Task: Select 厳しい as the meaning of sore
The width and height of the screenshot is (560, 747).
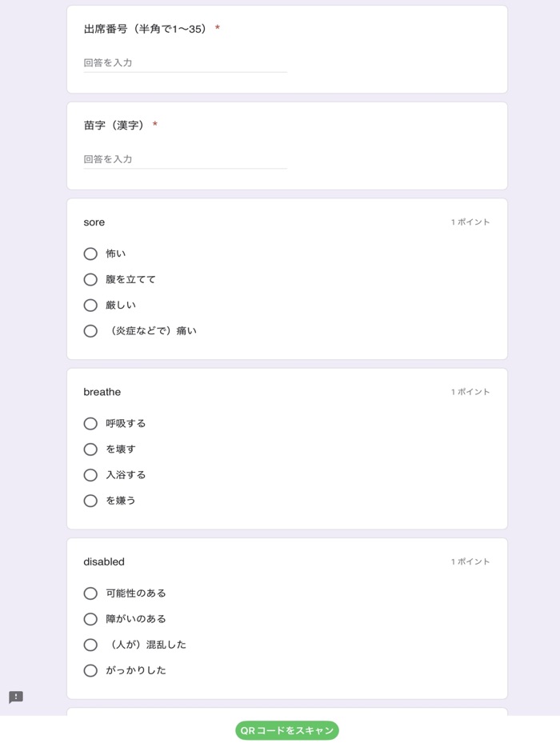Action: pos(90,305)
